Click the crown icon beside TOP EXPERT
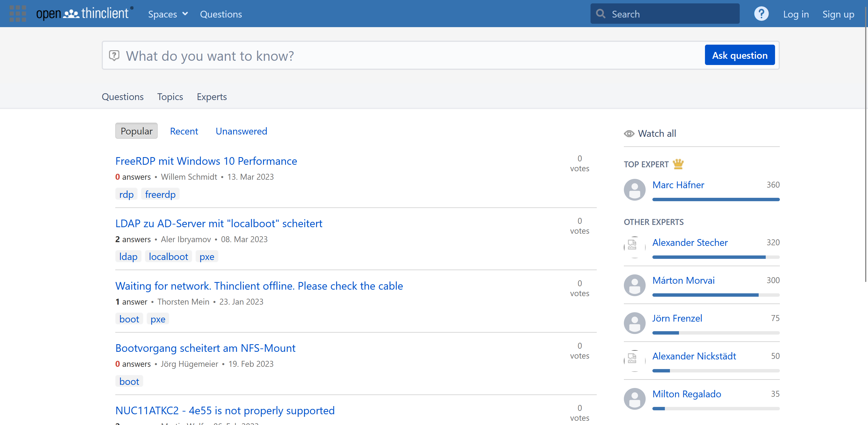The image size is (868, 425). coord(678,164)
